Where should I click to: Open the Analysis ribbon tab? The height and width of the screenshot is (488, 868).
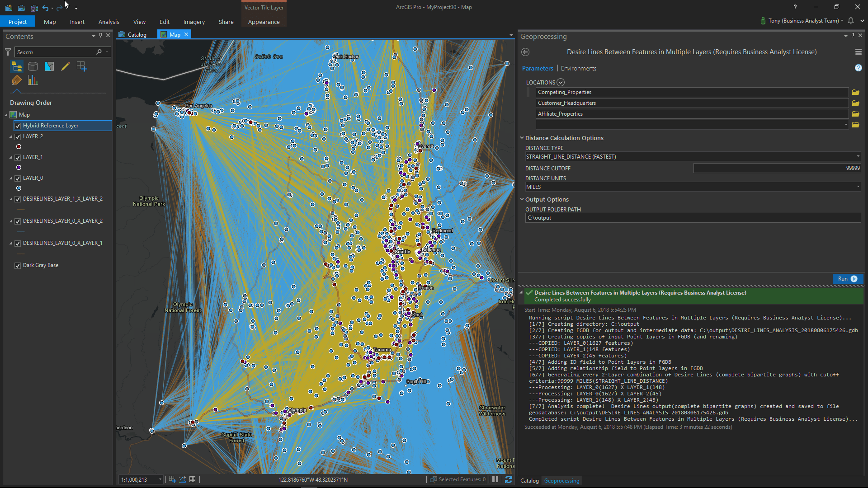[x=108, y=22]
